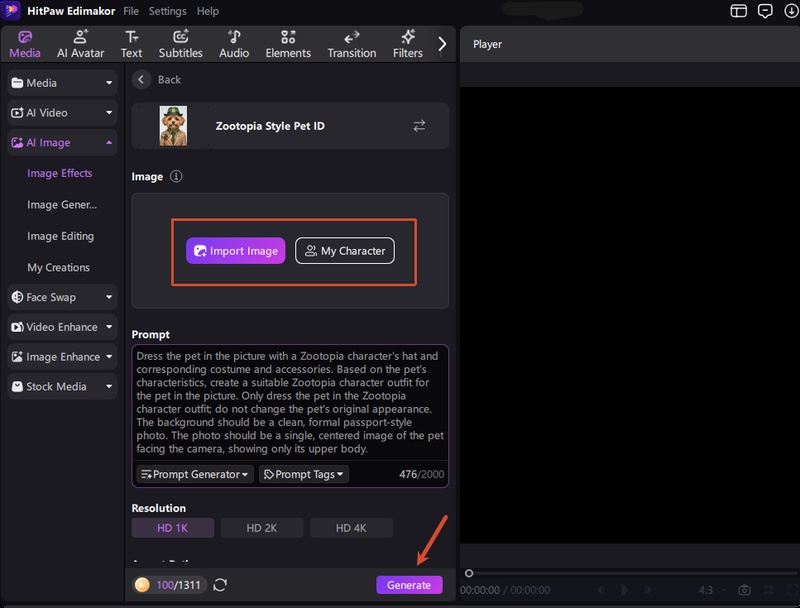Show more toolbar tabs with right chevron
This screenshot has width=800, height=608.
click(x=442, y=44)
